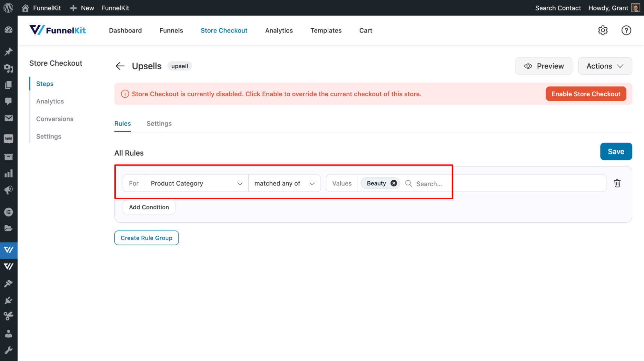Expand the 'matched any of' dropdown
644x361 pixels.
[284, 183]
